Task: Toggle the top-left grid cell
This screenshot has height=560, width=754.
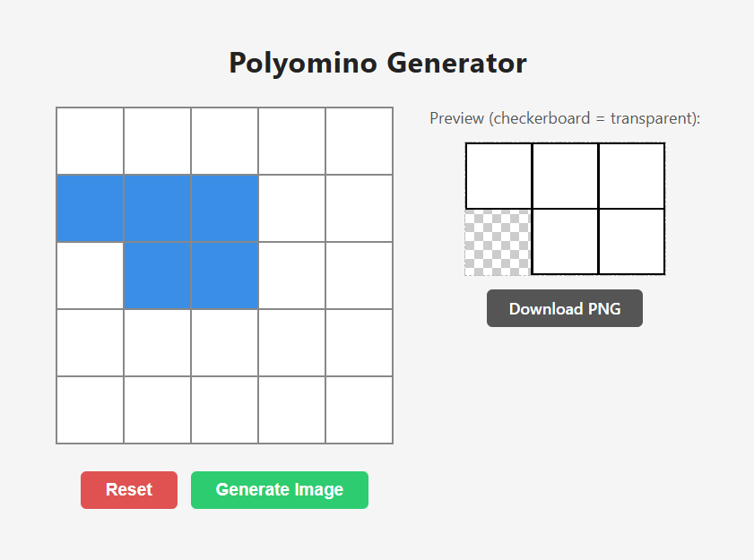Action: 90,142
